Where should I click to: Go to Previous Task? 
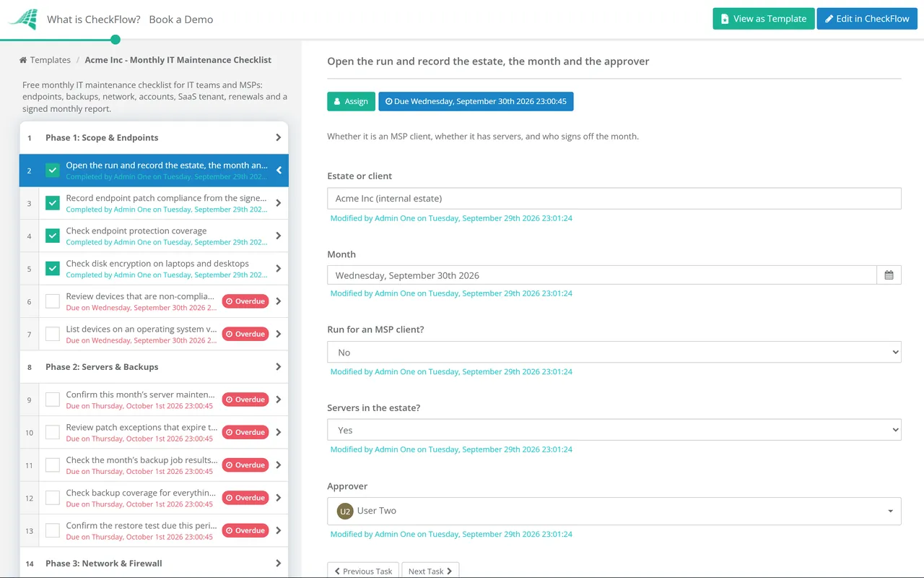pyautogui.click(x=363, y=571)
